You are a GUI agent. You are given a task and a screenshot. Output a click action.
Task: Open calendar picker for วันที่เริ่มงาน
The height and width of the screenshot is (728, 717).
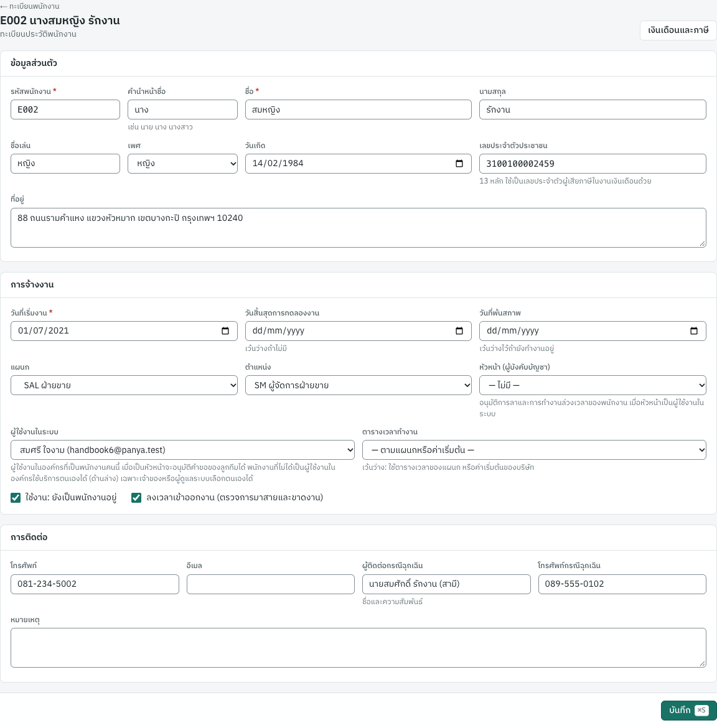pos(225,331)
